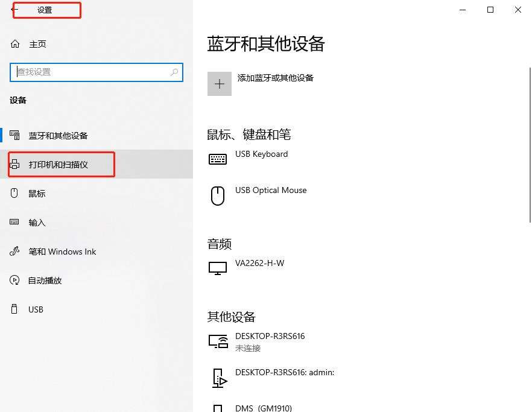Select the USB Keyboard device icon
Viewport: 532px width, 412px height.
218,159
